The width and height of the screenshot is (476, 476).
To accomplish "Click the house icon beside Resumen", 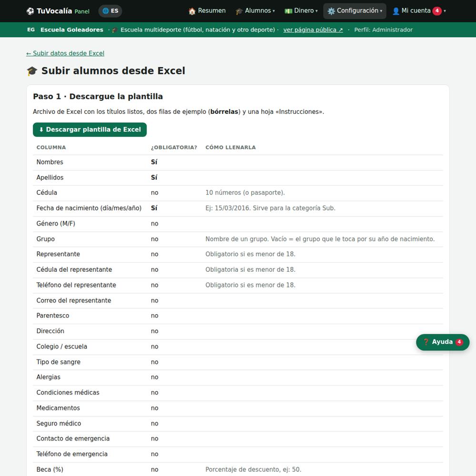I will [192, 11].
